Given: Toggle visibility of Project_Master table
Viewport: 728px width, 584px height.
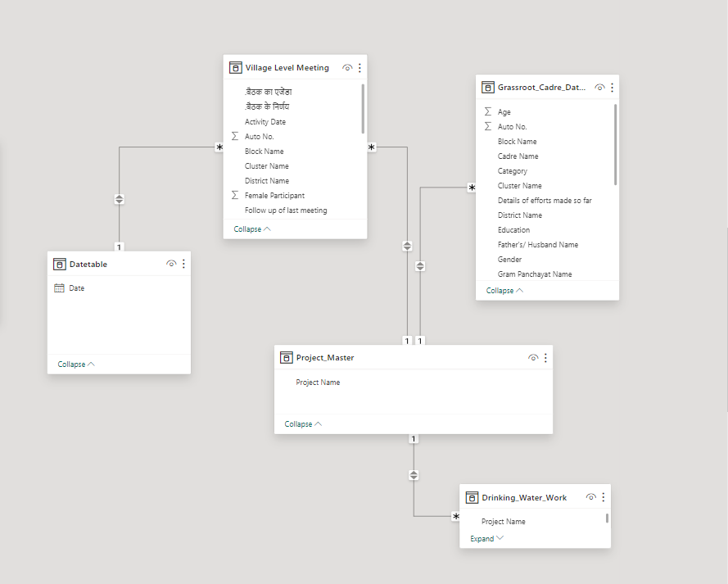Looking at the screenshot, I should (533, 357).
